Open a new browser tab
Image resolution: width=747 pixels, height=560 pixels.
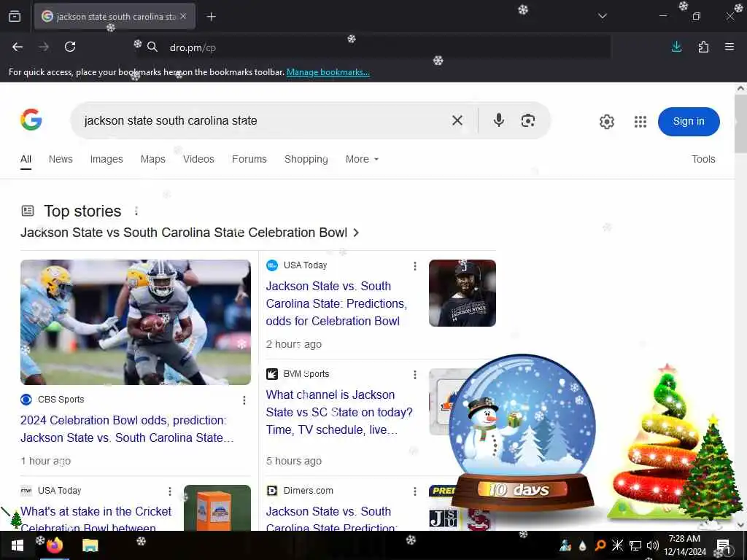point(211,17)
